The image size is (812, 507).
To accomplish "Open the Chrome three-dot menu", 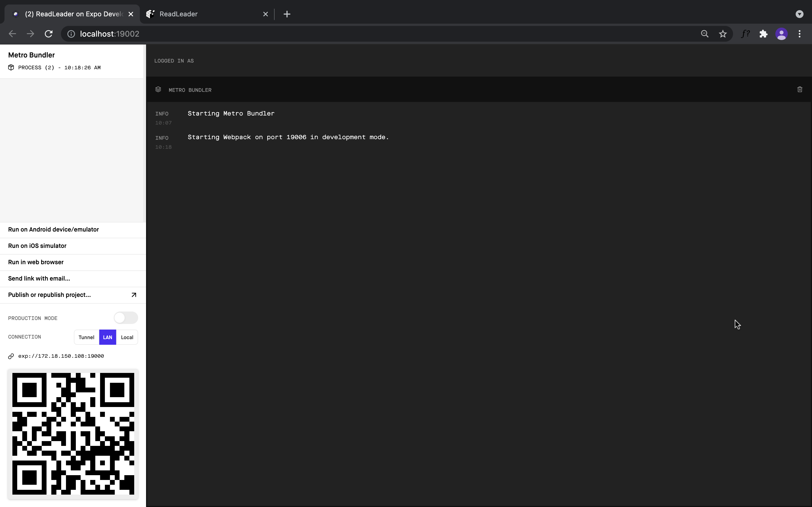I will tap(800, 34).
